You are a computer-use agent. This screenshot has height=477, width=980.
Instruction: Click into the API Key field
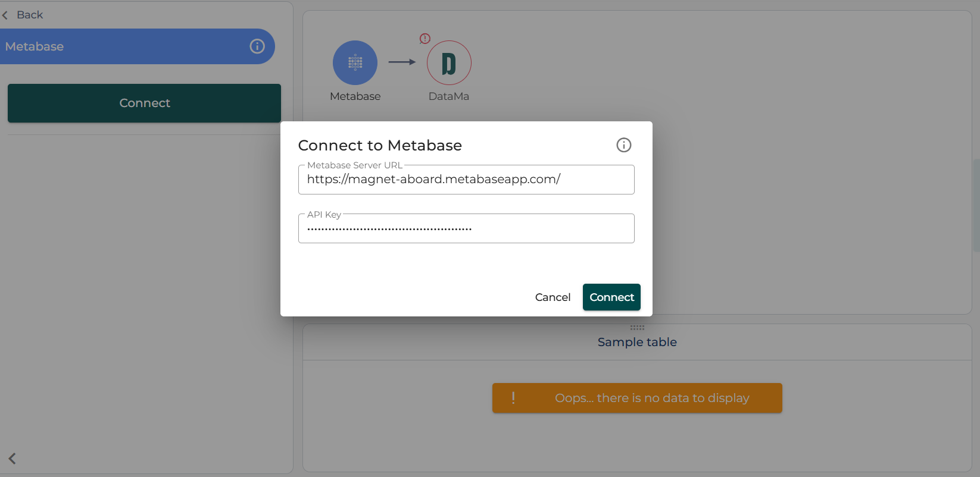coord(466,228)
